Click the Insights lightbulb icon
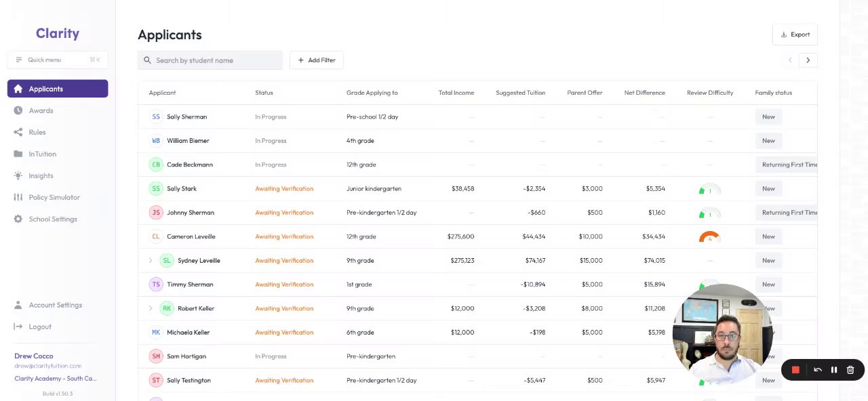Screen dimensions: 868x401 click(x=18, y=175)
